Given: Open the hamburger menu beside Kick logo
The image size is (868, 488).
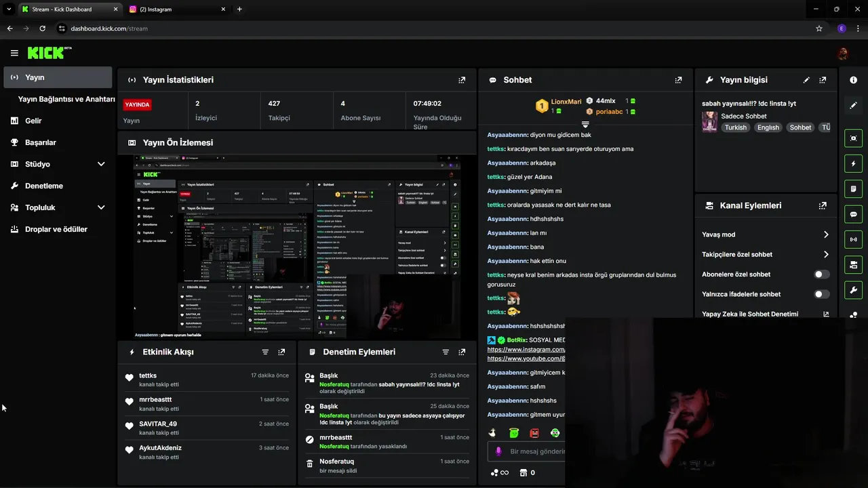Looking at the screenshot, I should pos(14,53).
